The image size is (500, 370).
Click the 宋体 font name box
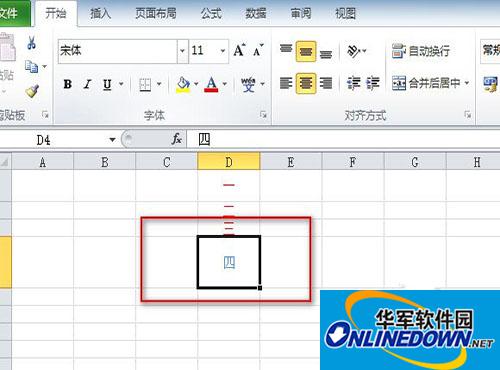tap(117, 51)
